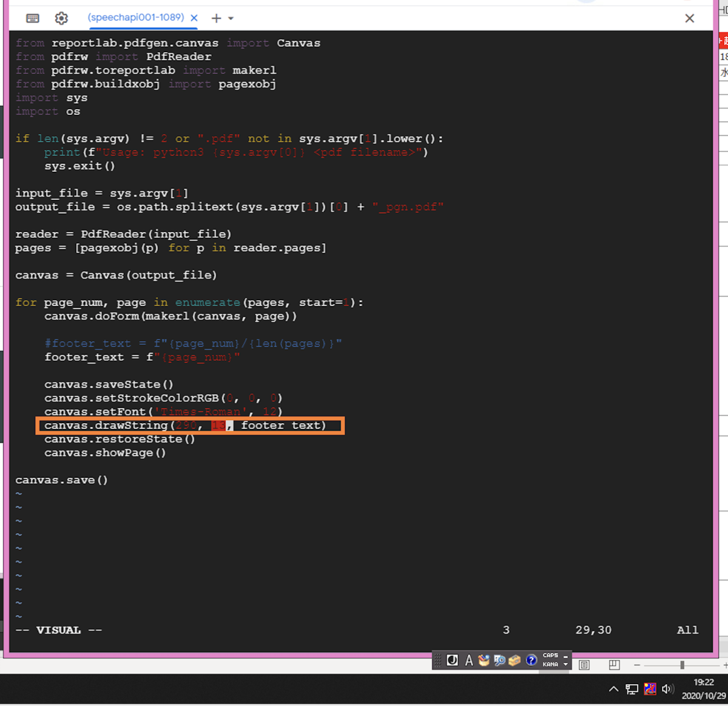Open the language bar options down arrow
This screenshot has width=728, height=706.
click(565, 665)
